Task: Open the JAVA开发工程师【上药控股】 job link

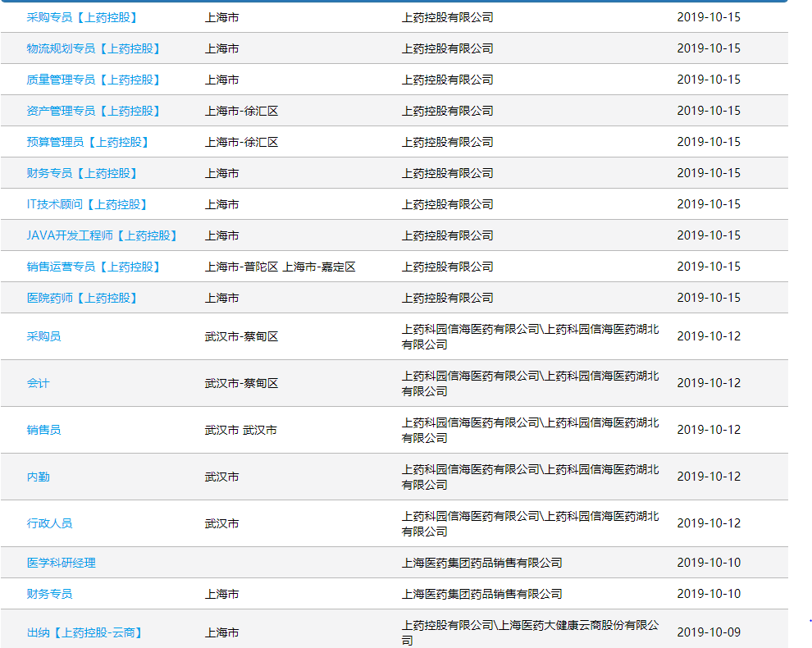Action: coord(102,235)
